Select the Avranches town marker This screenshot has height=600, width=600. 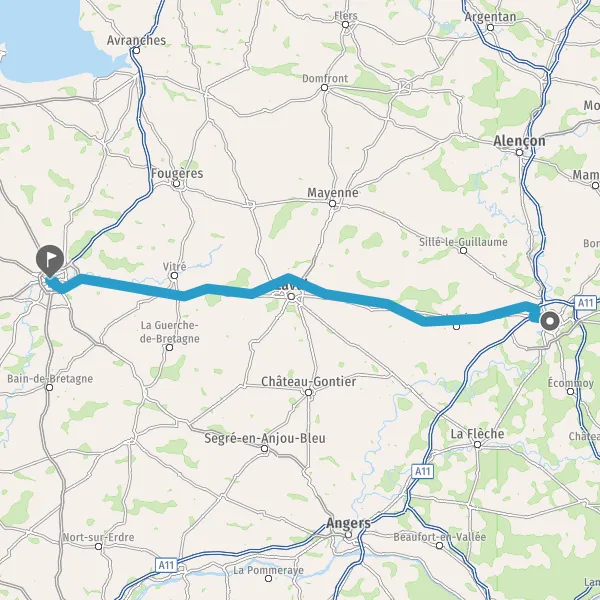tap(136, 50)
